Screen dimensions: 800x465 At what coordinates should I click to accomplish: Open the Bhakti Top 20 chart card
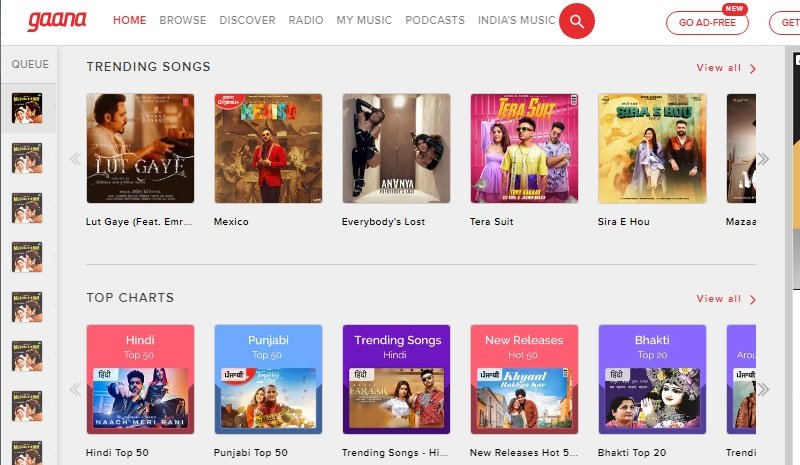click(653, 379)
